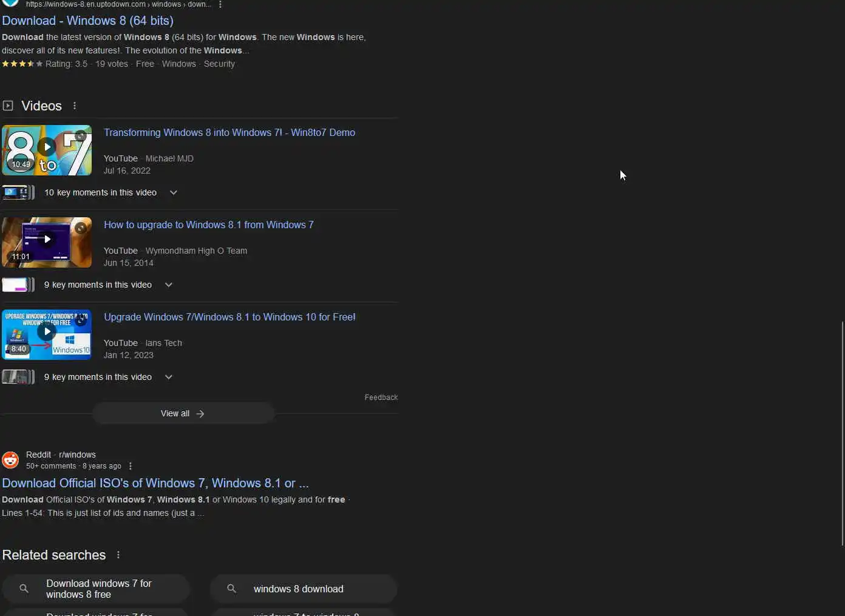845x616 pixels.
Task: Click search icon for Download windows 7 suggestion
Action: [x=24, y=589]
